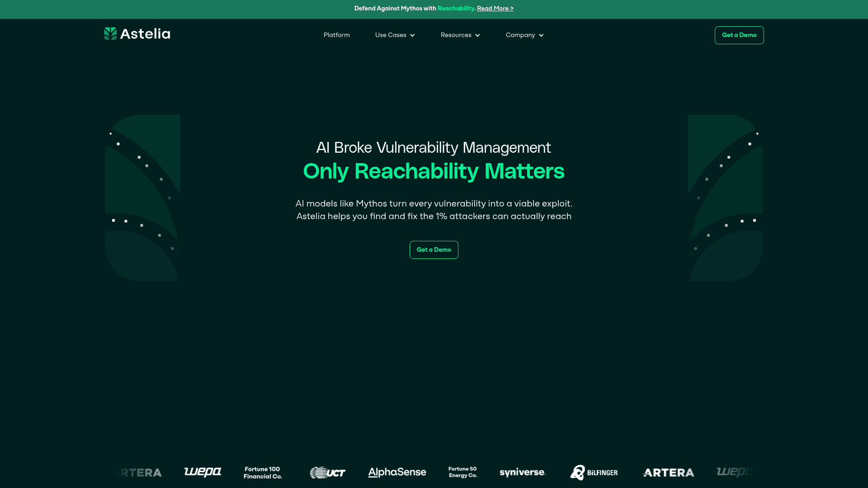This screenshot has height=488, width=868.
Task: Select the UCT logo
Action: (x=328, y=473)
